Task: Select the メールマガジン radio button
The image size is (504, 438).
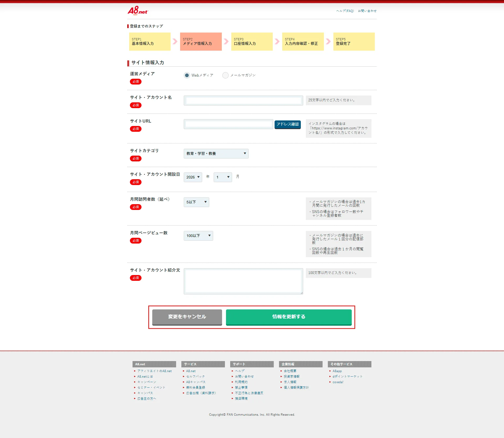Action: (x=225, y=75)
